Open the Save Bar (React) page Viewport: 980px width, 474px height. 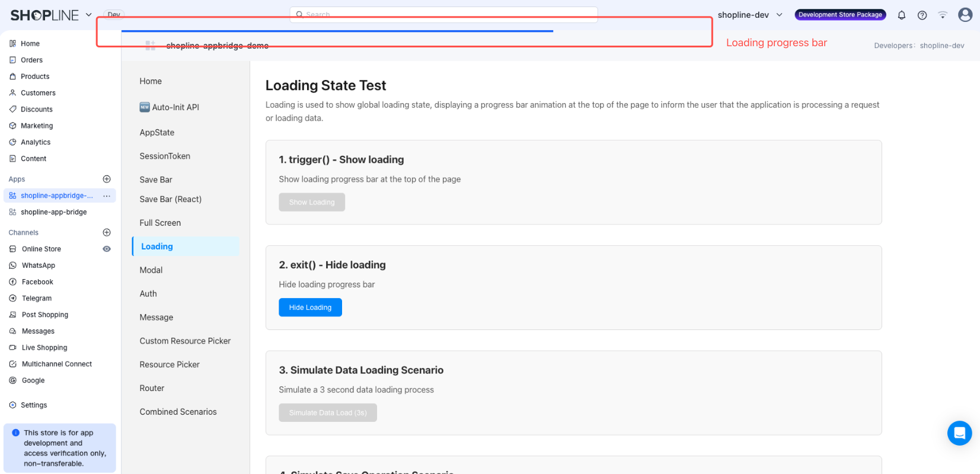click(171, 199)
